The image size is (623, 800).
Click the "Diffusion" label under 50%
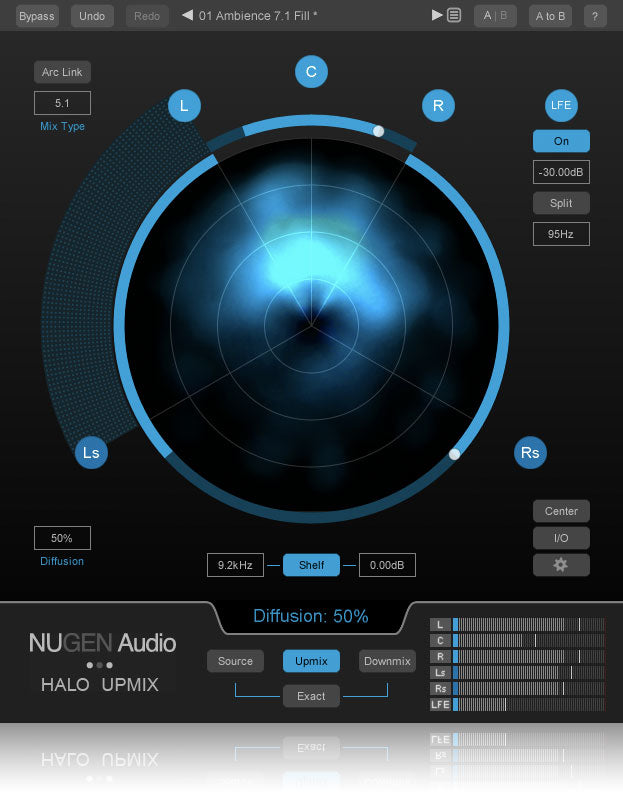coord(62,561)
